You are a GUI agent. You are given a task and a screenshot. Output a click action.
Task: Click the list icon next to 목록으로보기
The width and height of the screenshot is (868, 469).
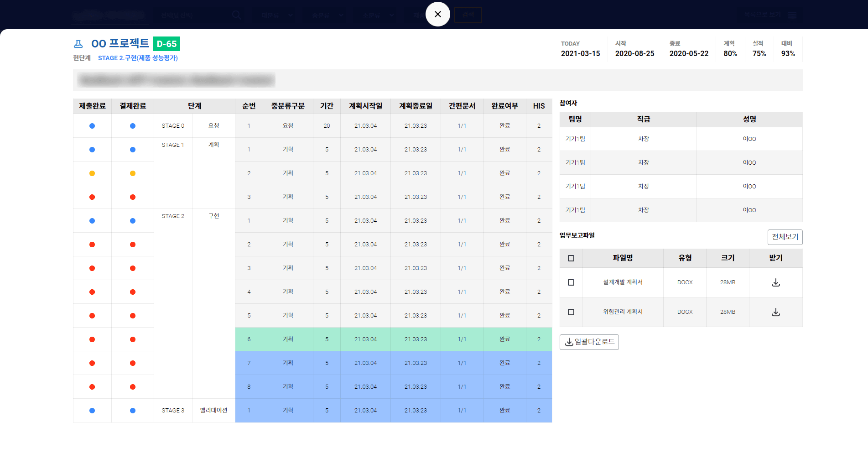(793, 15)
